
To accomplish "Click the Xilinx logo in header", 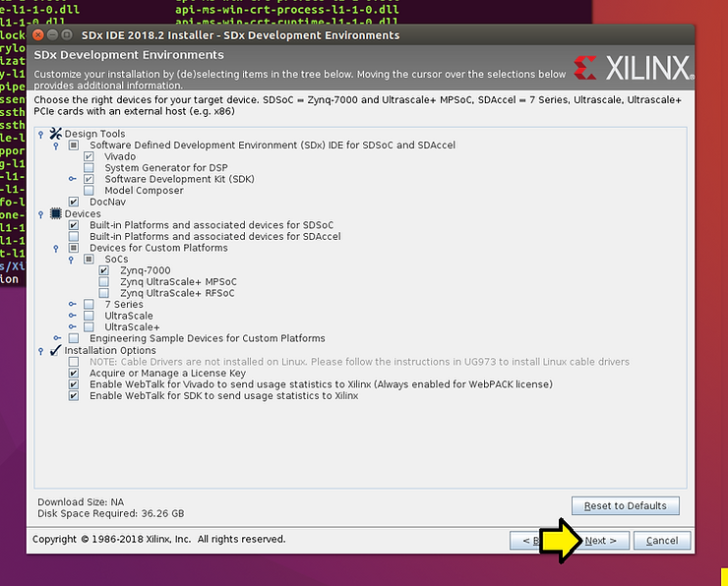I will tap(634, 68).
